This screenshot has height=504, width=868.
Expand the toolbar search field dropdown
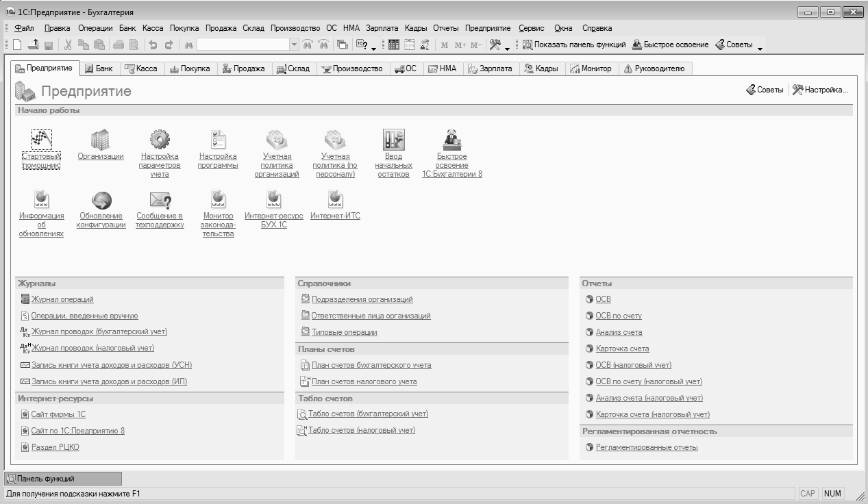(294, 45)
